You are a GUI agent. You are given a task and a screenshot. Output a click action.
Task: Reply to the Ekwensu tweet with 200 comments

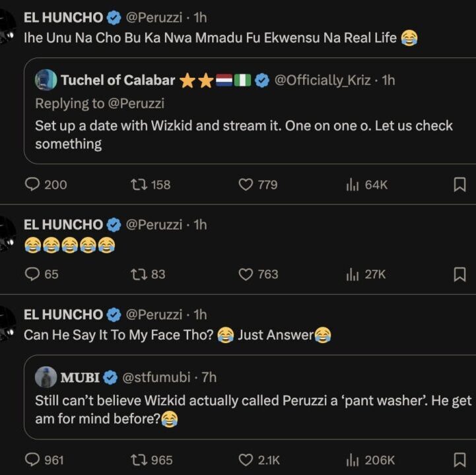click(x=33, y=185)
